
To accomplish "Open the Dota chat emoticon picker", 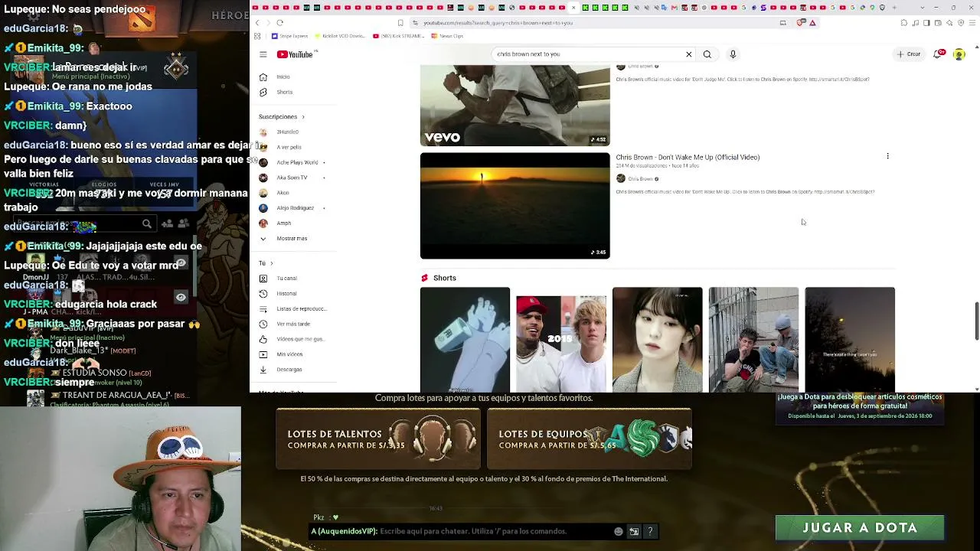I will tap(619, 531).
